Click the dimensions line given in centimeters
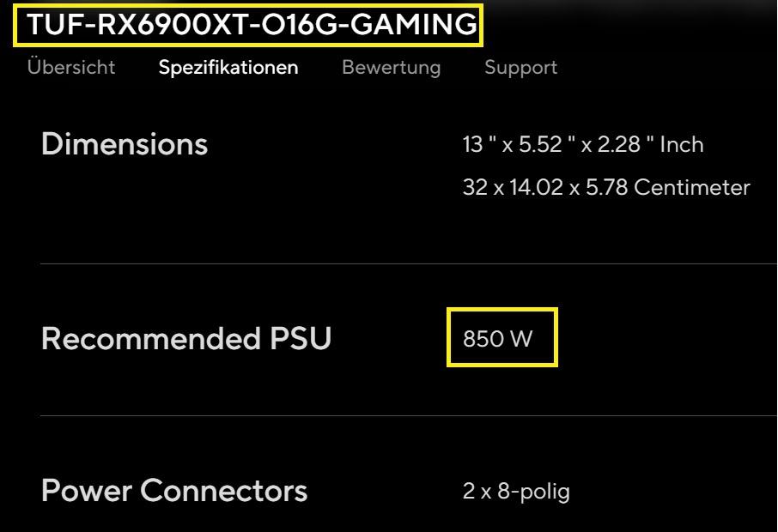The image size is (778, 532). (605, 187)
